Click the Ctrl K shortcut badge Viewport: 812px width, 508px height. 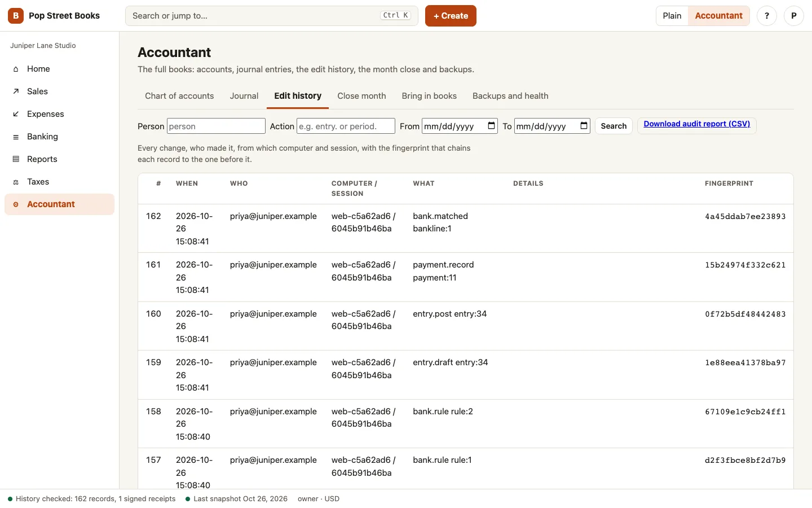(396, 16)
